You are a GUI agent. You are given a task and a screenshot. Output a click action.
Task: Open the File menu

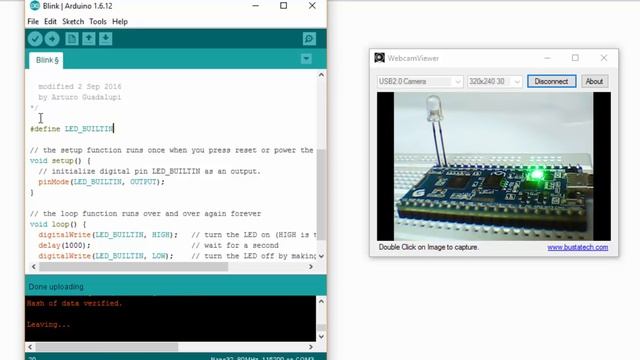click(x=33, y=22)
